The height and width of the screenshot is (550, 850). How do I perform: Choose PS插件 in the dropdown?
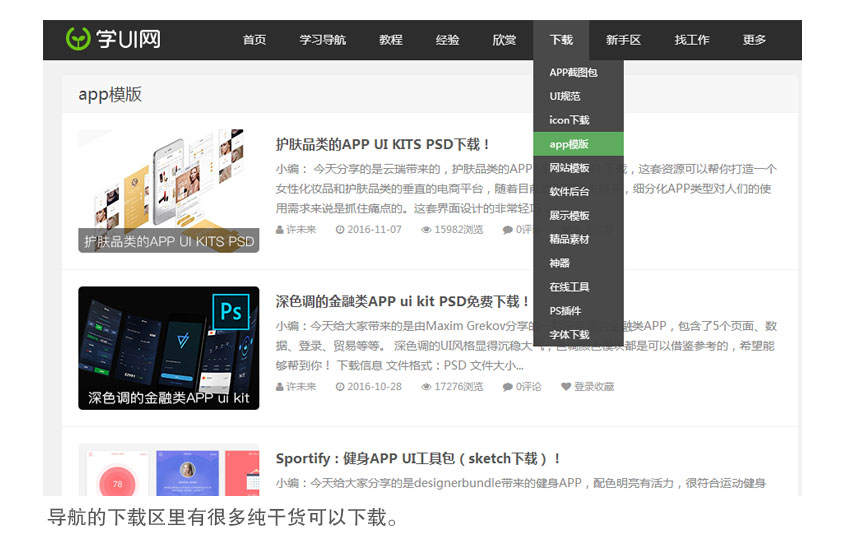[x=578, y=310]
